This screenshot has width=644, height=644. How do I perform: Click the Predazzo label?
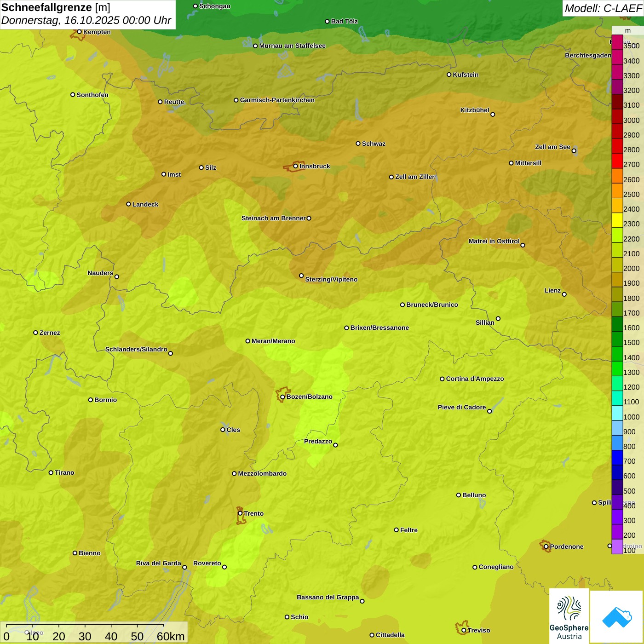(x=318, y=441)
